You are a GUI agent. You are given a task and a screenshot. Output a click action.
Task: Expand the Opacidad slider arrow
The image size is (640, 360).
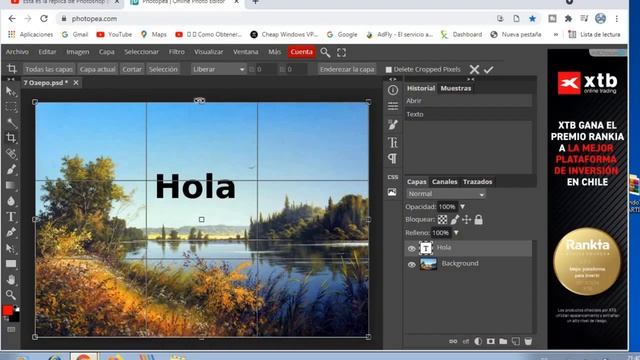(x=462, y=207)
